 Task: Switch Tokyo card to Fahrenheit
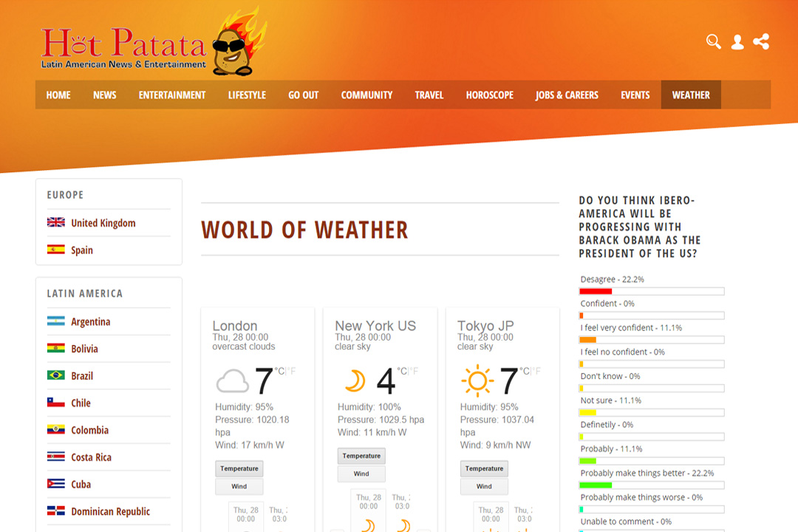[537, 371]
